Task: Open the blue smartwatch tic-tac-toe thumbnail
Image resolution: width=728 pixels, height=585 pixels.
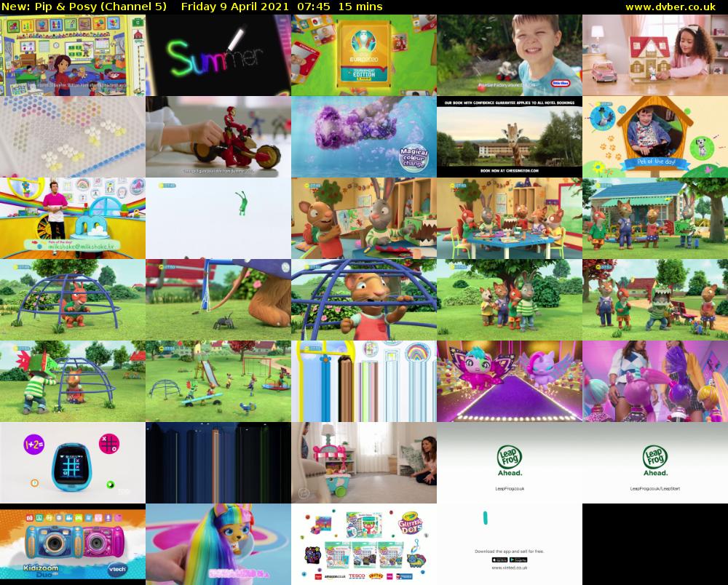Action: [72, 463]
